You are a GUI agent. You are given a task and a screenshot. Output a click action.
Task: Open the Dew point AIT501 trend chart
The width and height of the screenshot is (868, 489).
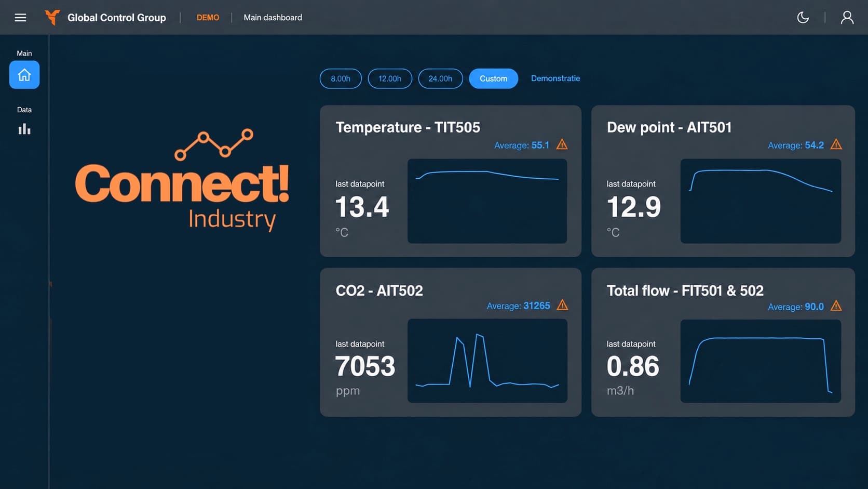click(761, 201)
